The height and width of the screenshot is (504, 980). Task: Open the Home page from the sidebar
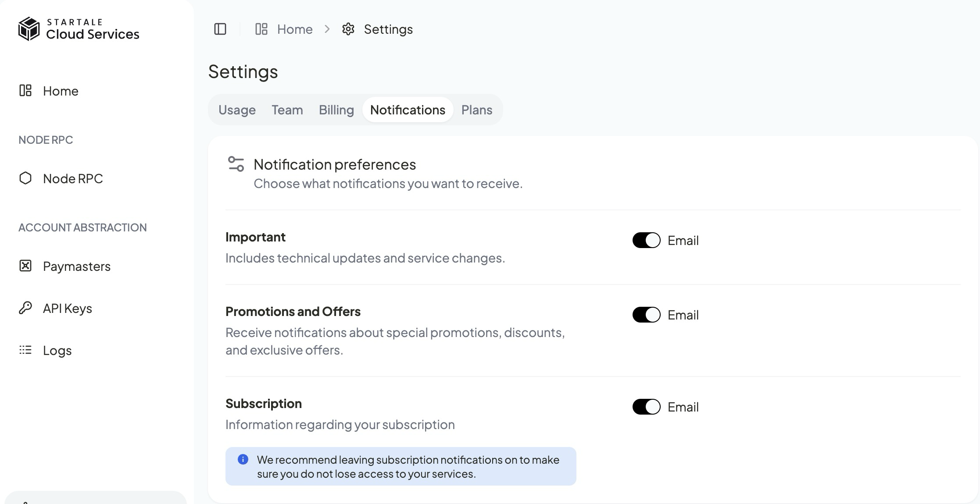click(60, 91)
